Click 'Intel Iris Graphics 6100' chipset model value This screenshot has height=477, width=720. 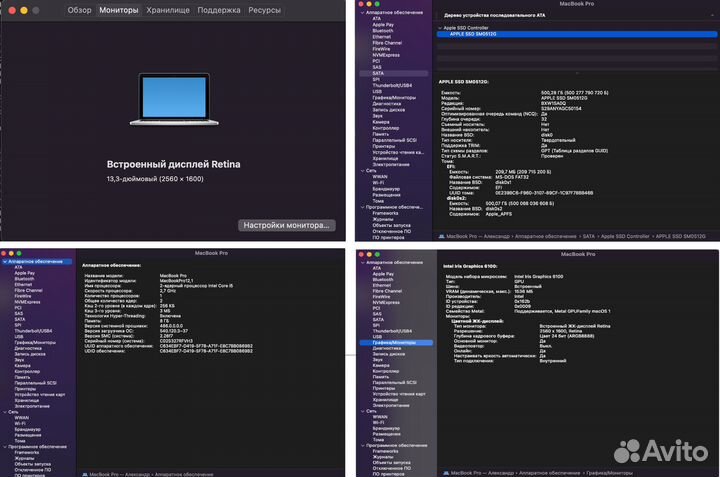pyautogui.click(x=538, y=277)
